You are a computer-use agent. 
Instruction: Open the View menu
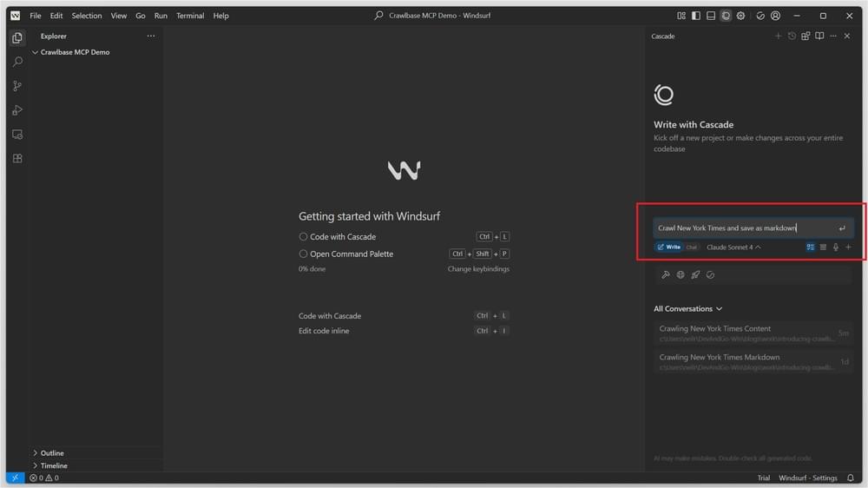(118, 16)
